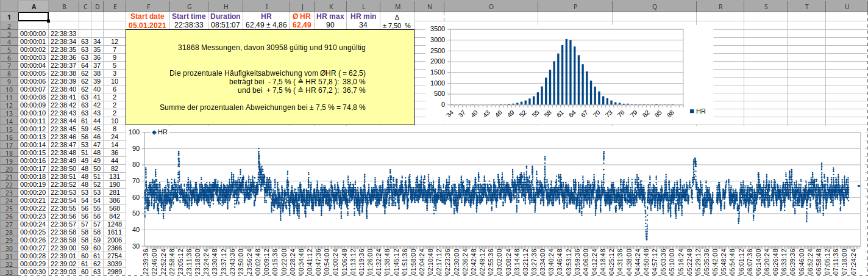Select the HR min value '34' in column L

click(x=363, y=26)
